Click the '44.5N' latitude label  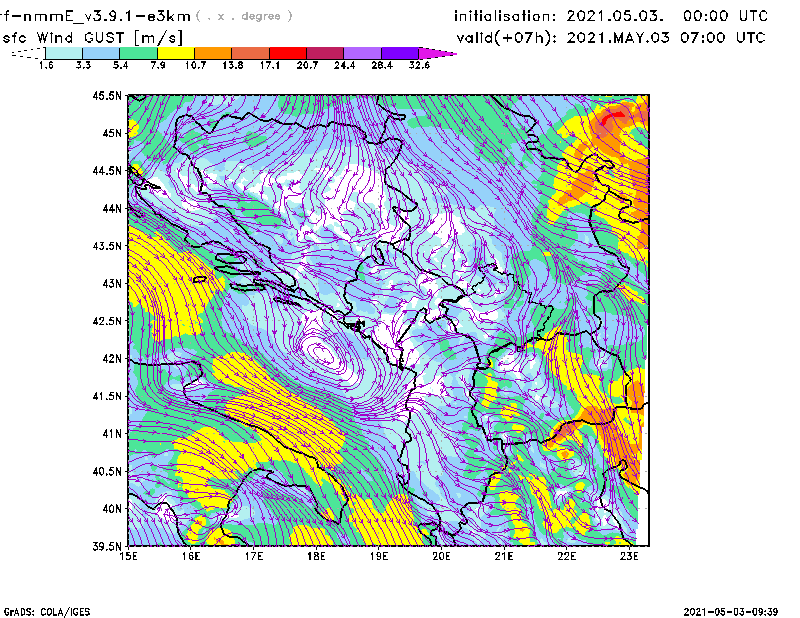tap(107, 170)
